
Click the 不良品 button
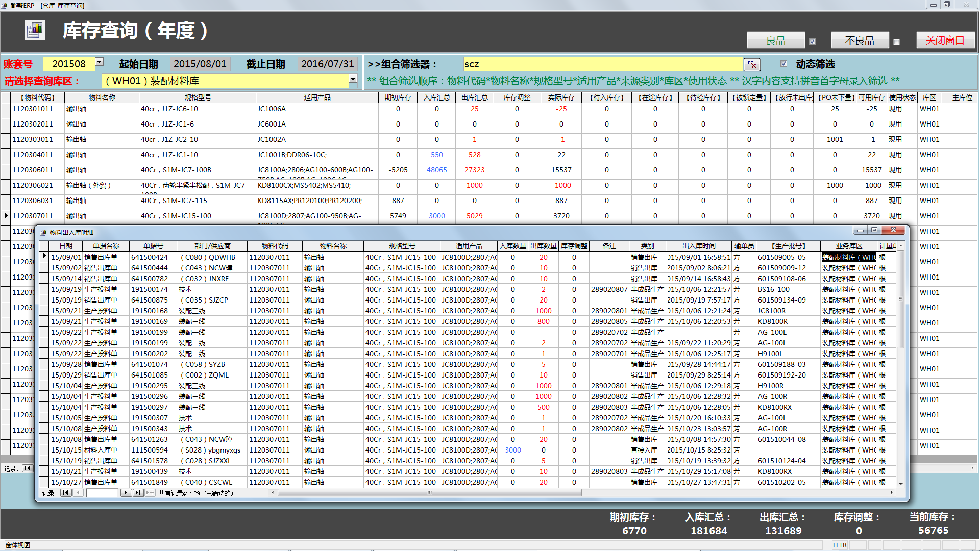(860, 40)
